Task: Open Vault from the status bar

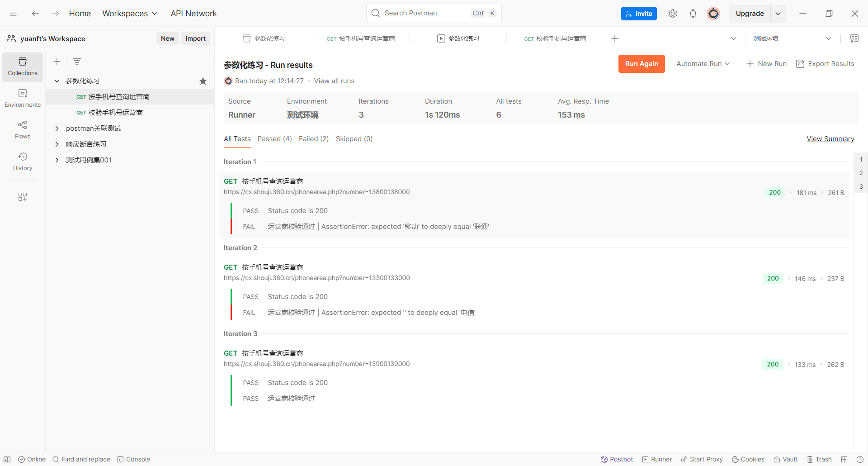Action: click(785, 459)
